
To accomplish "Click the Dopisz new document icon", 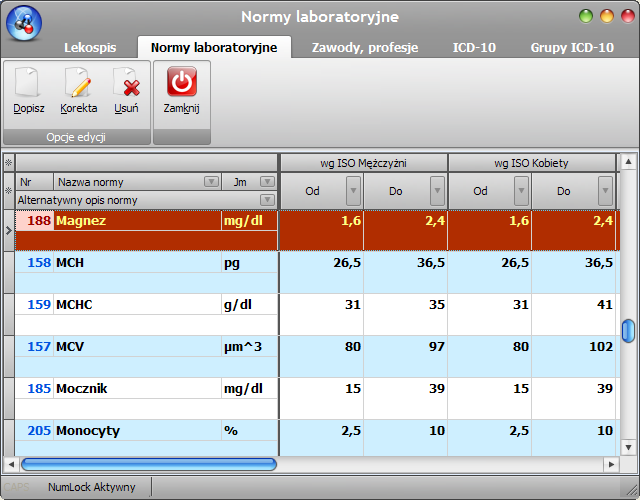I will 27,82.
